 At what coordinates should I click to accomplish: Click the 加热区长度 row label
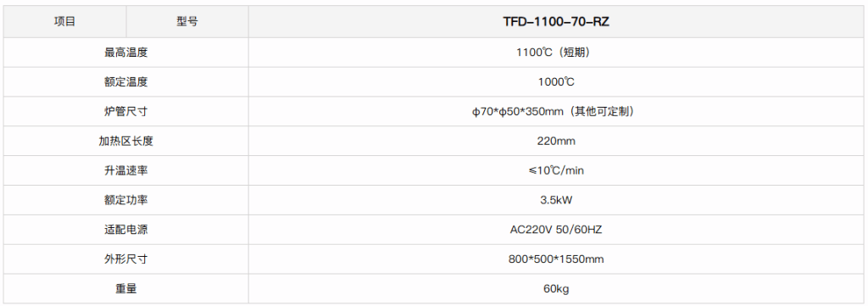pyautogui.click(x=127, y=141)
